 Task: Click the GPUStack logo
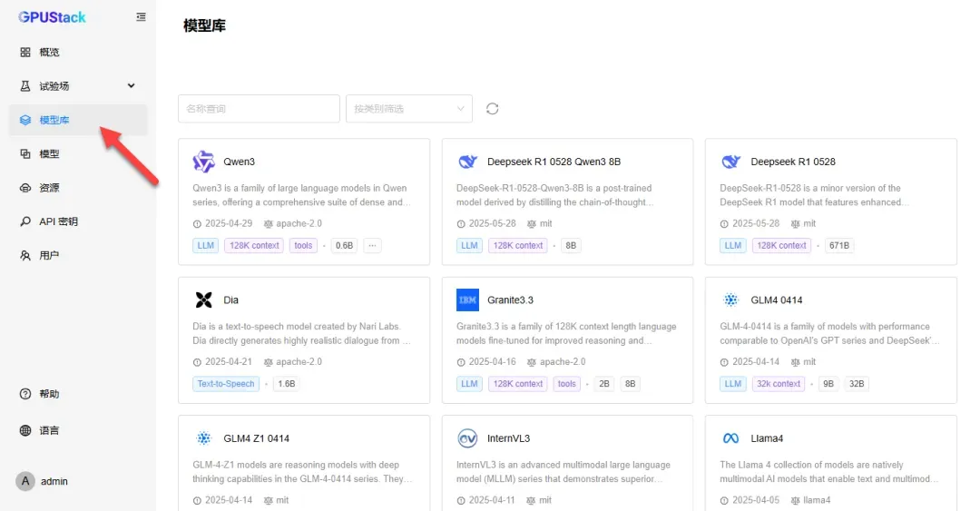pyautogui.click(x=52, y=17)
